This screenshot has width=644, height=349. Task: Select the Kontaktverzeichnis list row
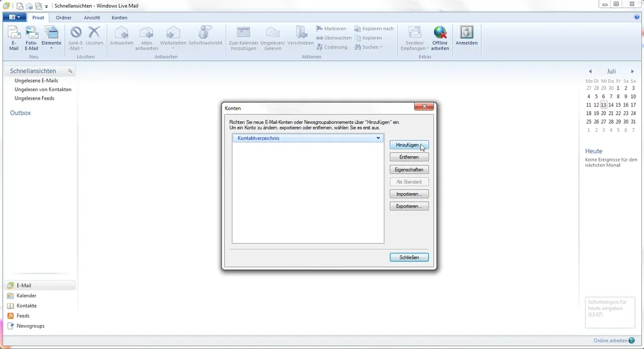coord(307,138)
